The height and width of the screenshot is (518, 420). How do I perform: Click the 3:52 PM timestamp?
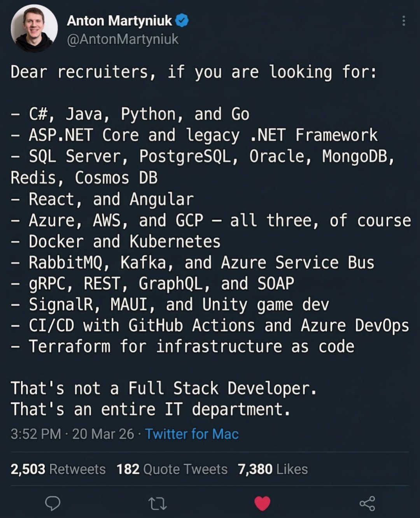pos(36,434)
